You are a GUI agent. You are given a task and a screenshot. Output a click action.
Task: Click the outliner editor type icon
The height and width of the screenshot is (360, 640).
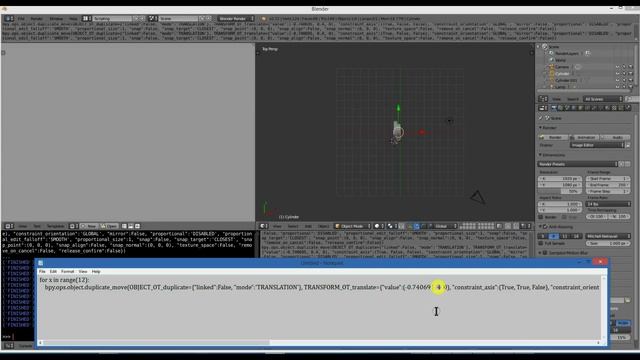click(x=543, y=99)
